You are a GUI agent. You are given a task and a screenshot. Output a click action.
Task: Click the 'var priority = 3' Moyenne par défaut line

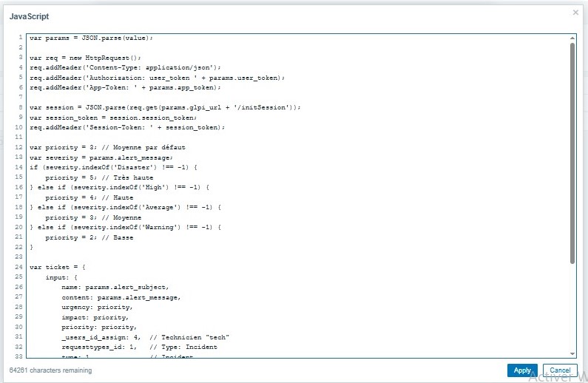pyautogui.click(x=107, y=147)
